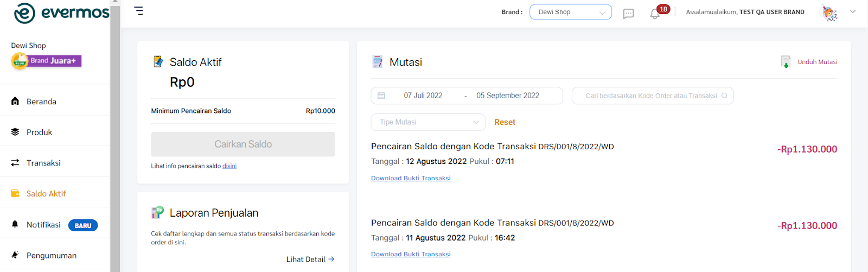This screenshot has height=272, width=868.
Task: Open the Brand dropdown showing Dewi Shop
Action: click(x=571, y=12)
